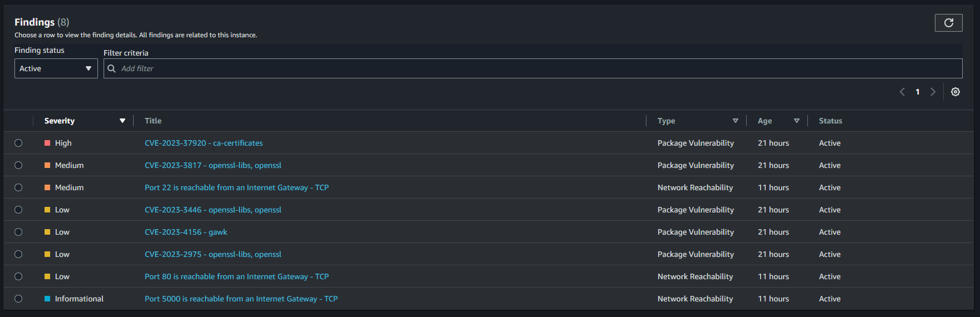Click the red High severity swatch
Viewport: 980px width, 317px height.
pyautogui.click(x=47, y=143)
